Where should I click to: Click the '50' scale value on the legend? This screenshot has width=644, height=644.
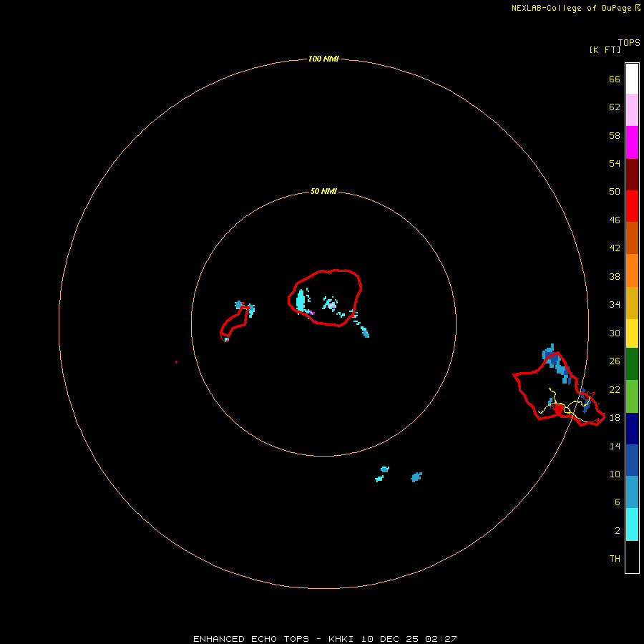[x=615, y=191]
